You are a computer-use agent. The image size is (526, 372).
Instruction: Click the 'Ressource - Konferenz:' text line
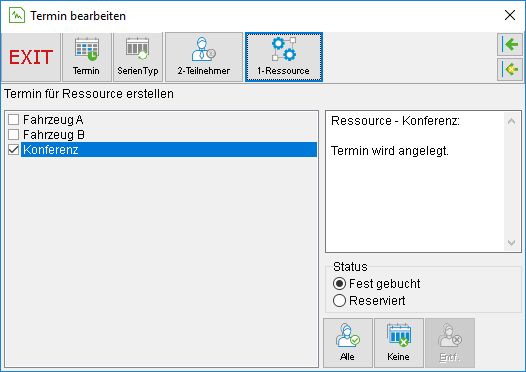pyautogui.click(x=395, y=121)
